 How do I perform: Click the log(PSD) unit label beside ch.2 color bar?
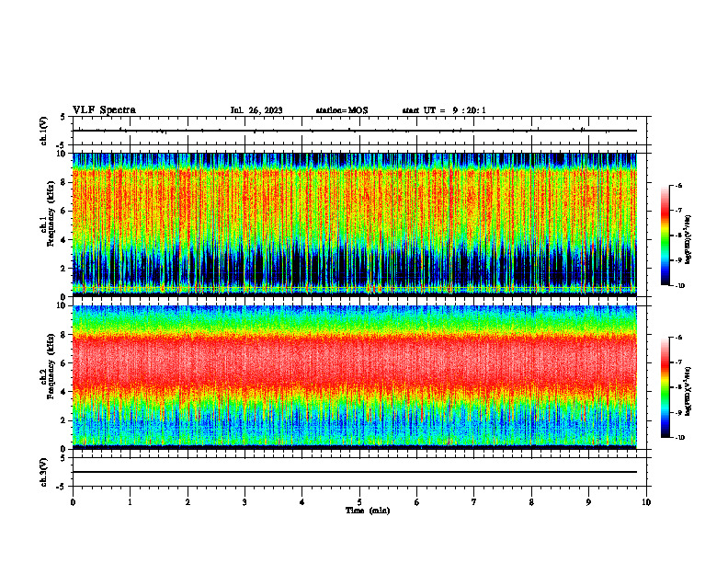[688, 392]
